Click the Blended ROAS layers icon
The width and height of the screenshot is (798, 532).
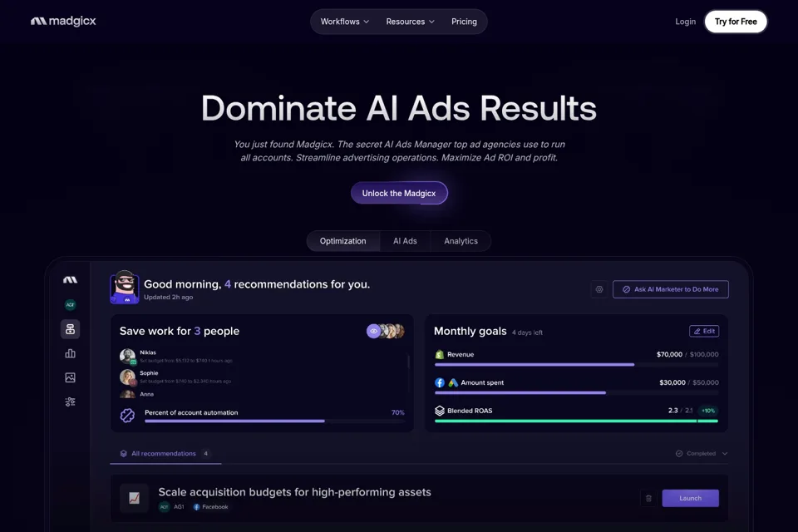point(440,411)
